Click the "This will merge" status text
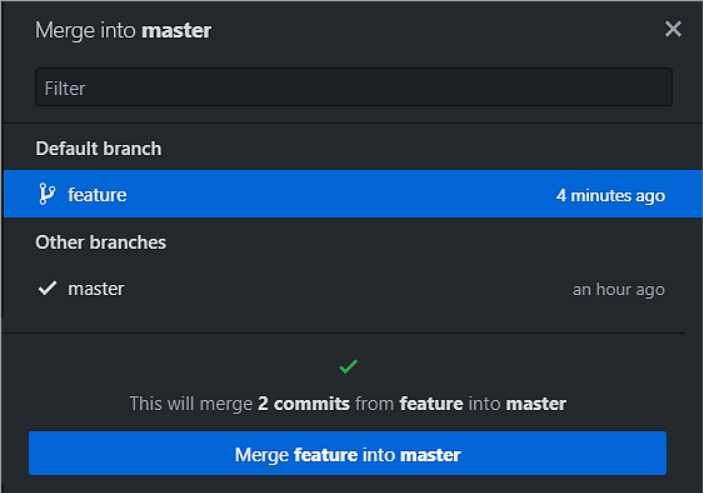 [x=191, y=404]
